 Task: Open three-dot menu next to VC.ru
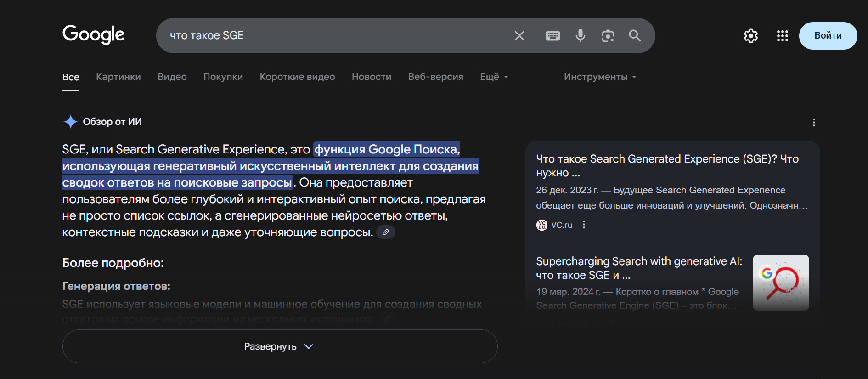pyautogui.click(x=584, y=225)
